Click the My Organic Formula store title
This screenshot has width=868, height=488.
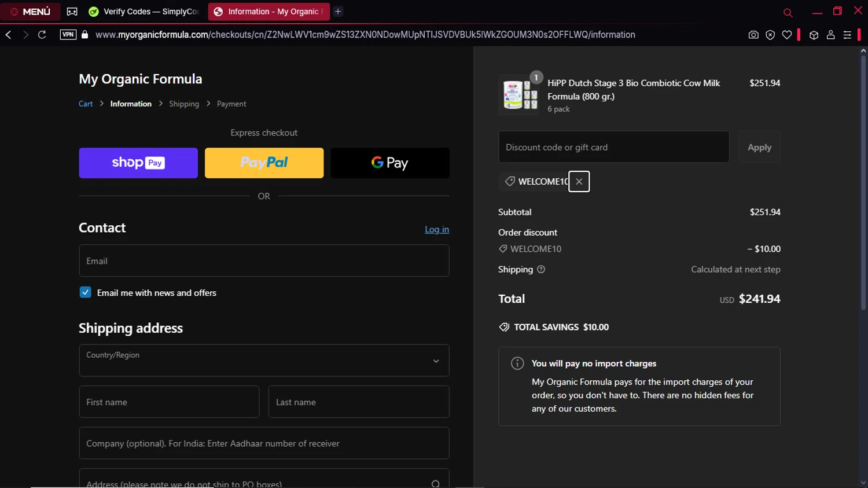coord(141,79)
